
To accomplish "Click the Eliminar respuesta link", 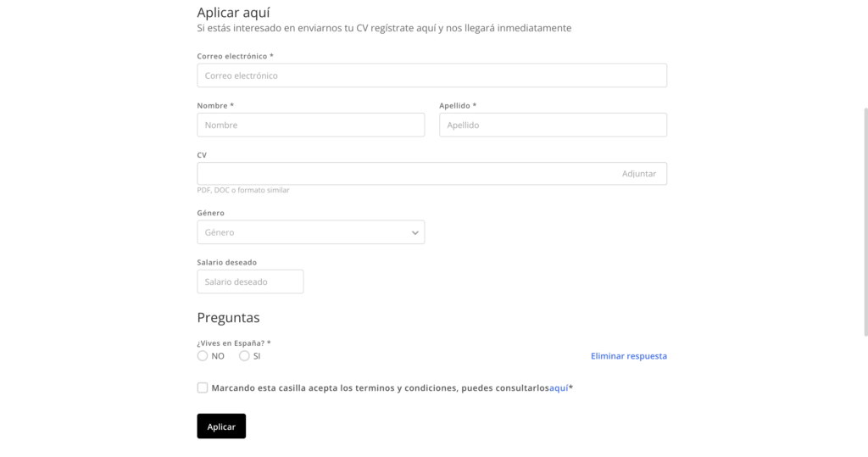I will [628, 356].
